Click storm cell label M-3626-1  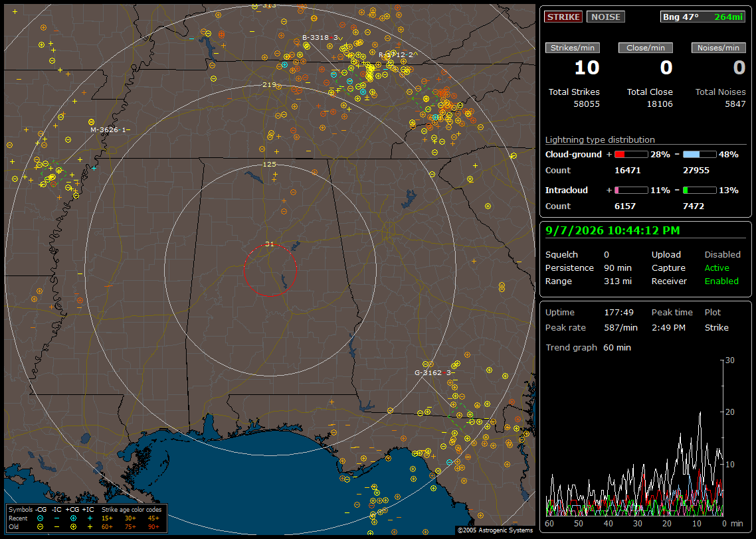pyautogui.click(x=108, y=129)
